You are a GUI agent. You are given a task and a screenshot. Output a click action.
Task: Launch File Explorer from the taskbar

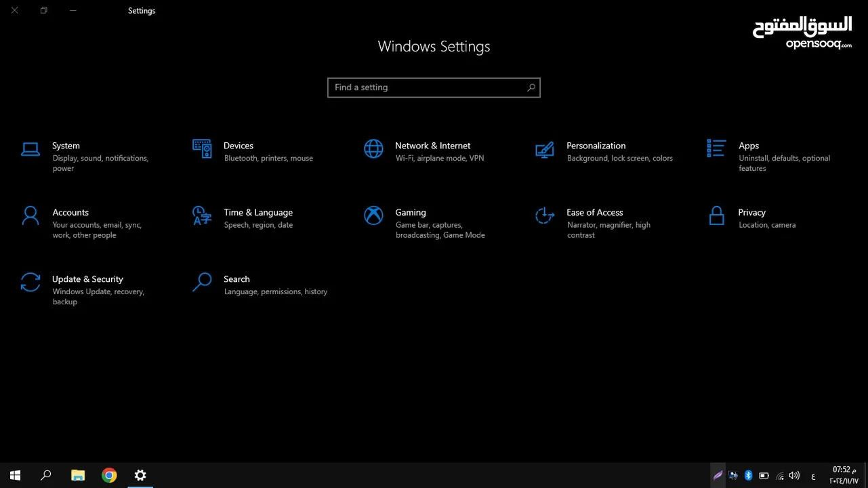pos(78,476)
